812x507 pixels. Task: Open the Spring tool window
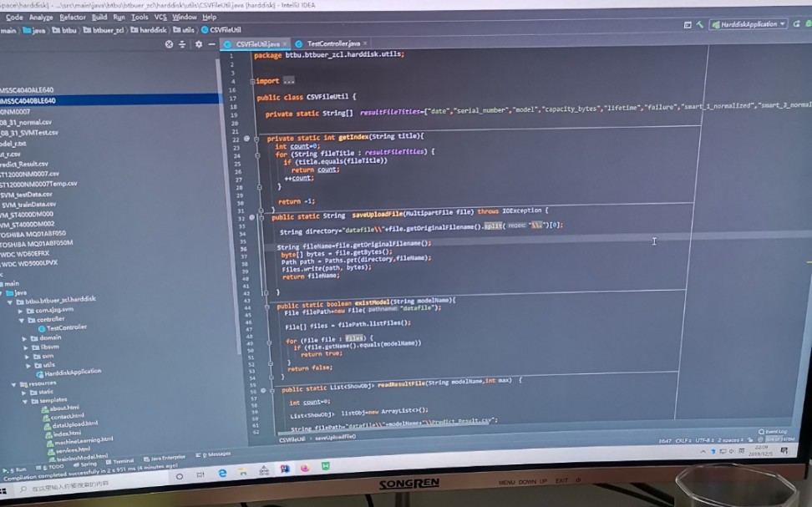(x=85, y=464)
